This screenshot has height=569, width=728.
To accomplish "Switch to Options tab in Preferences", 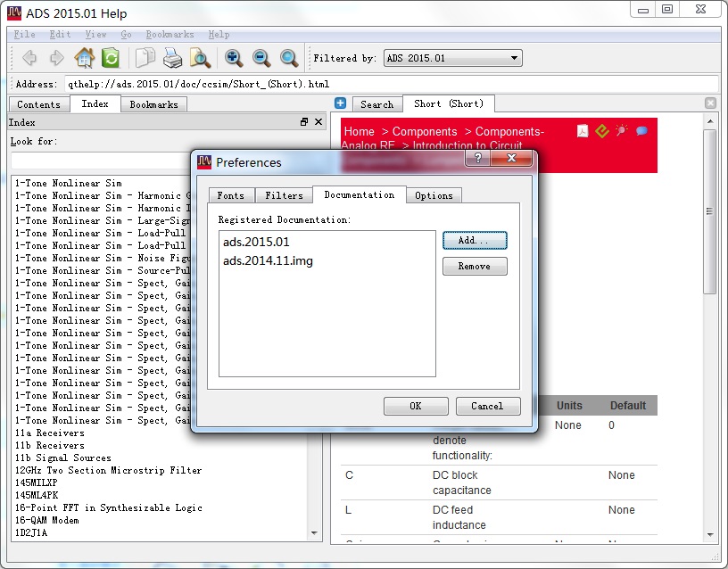I will (x=434, y=195).
